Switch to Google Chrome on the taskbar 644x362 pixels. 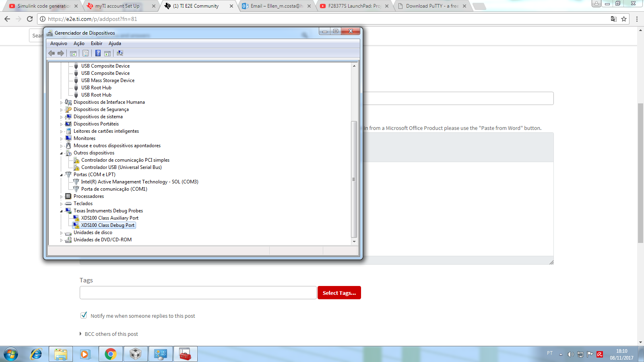point(111,354)
